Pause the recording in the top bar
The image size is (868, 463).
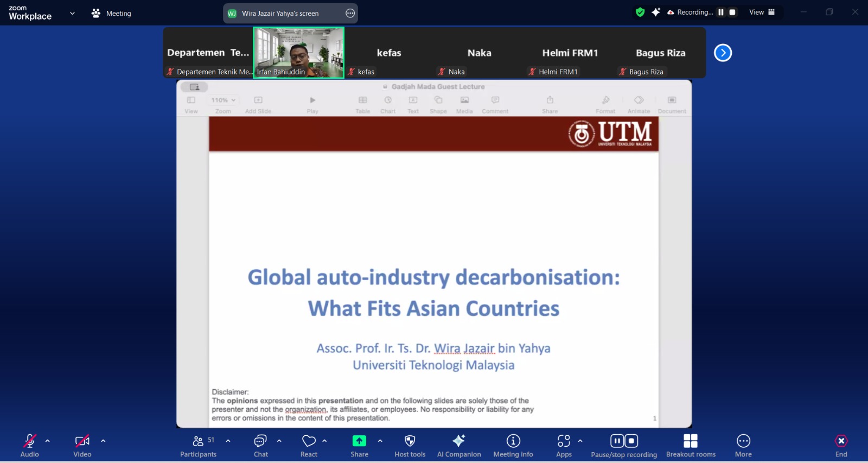721,12
